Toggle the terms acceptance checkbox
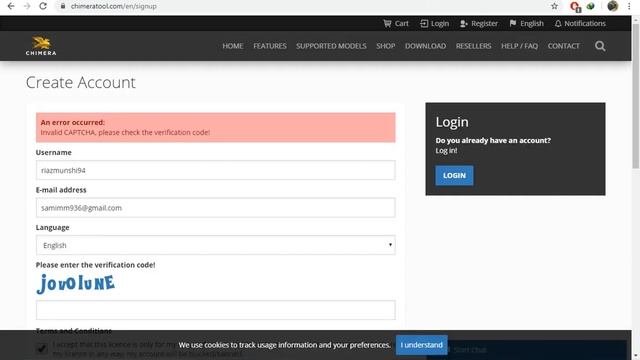 tap(42, 349)
